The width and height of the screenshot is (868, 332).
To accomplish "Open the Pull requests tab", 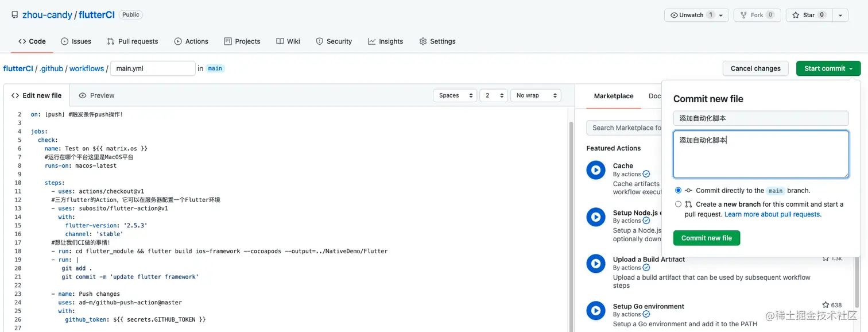I will click(132, 41).
